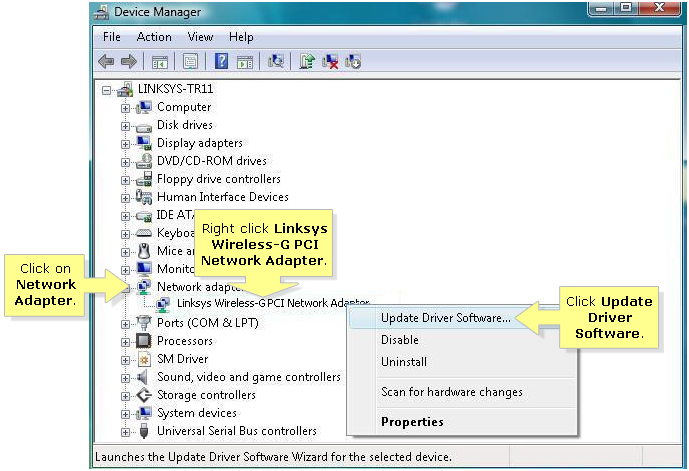This screenshot has width=689, height=471.
Task: Click the LINKSYS-TR11 computer icon
Action: 125,89
